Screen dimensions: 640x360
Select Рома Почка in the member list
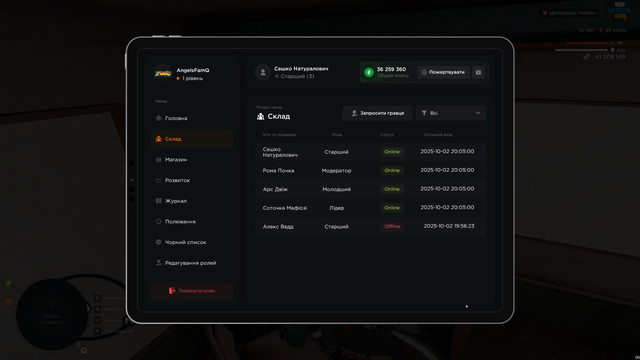(278, 171)
